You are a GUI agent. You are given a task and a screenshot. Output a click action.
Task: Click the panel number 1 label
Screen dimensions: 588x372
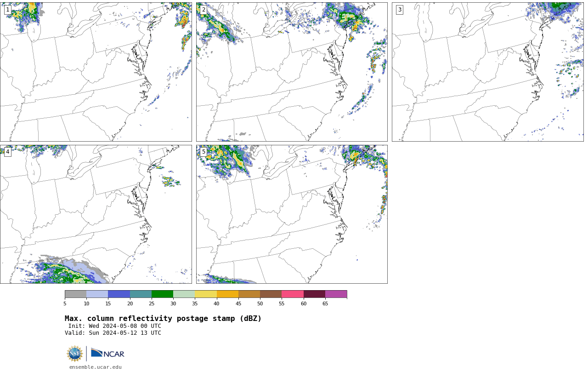coord(7,10)
